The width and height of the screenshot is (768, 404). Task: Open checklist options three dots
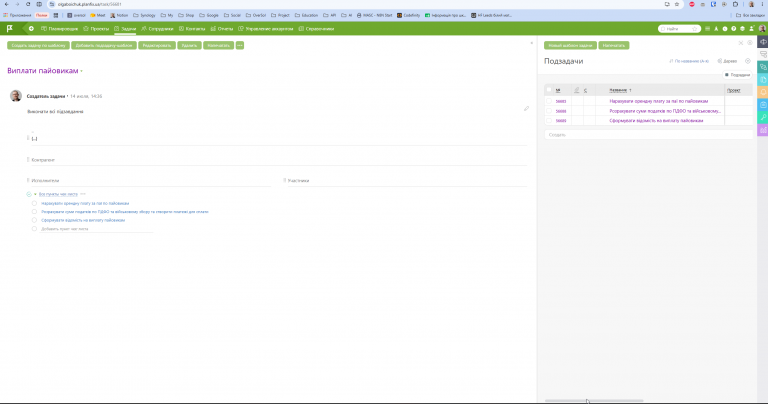click(x=83, y=194)
